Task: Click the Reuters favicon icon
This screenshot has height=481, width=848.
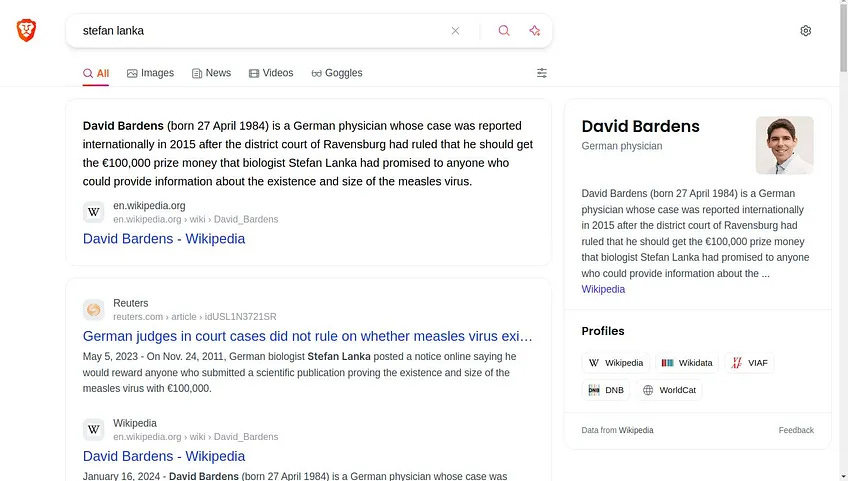Action: click(x=94, y=309)
